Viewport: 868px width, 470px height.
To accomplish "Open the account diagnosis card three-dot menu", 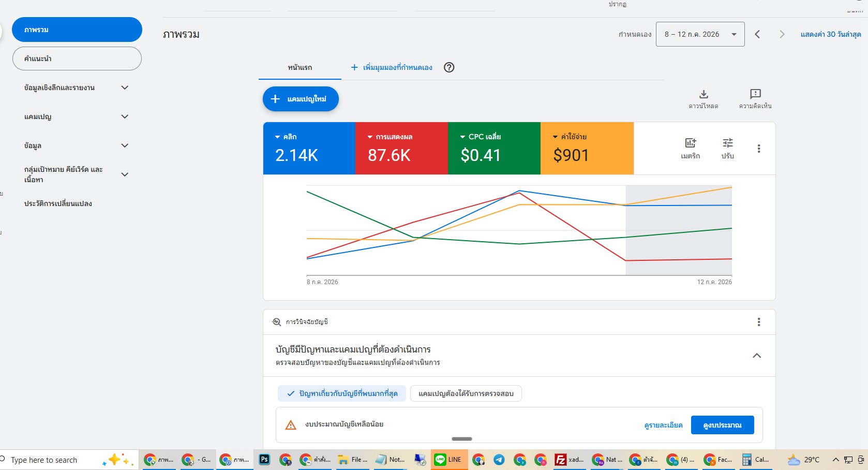I will click(759, 322).
